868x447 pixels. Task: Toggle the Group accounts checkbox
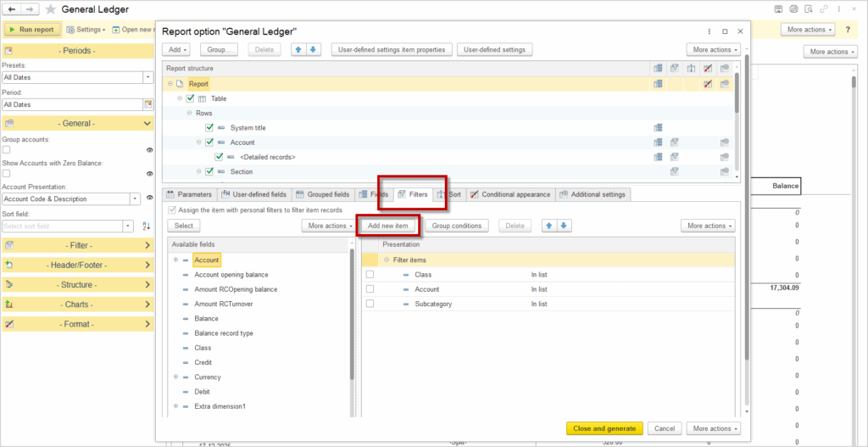coord(7,149)
